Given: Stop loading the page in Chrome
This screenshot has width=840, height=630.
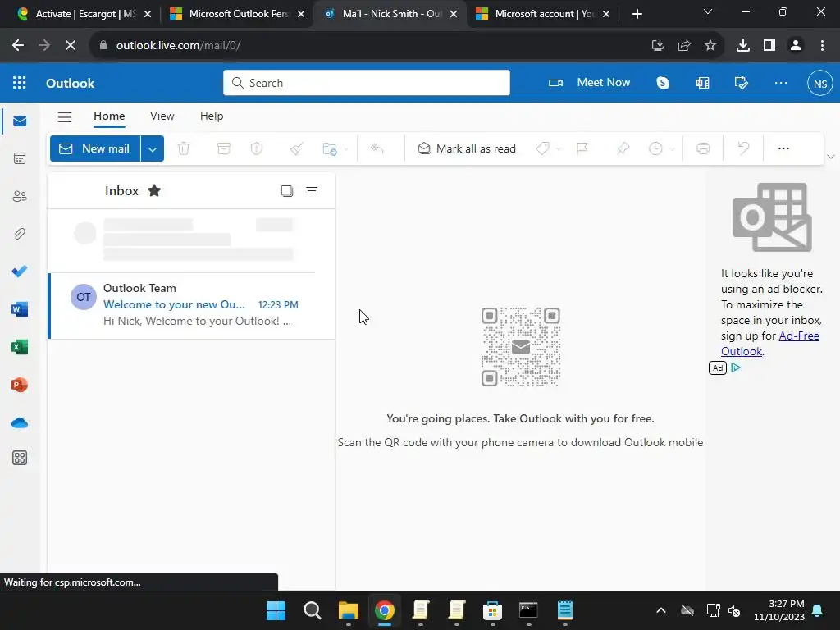Looking at the screenshot, I should click(71, 46).
